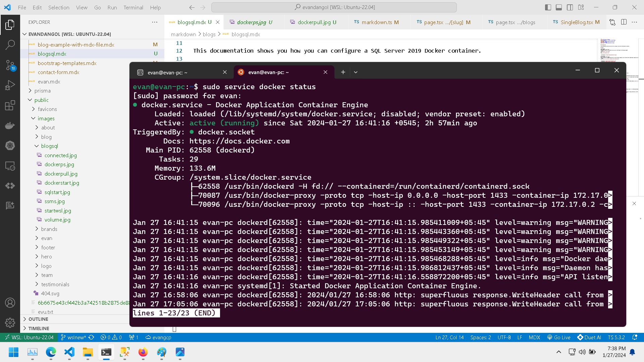
Task: Open File Explorer from the taskbar
Action: 88,352
